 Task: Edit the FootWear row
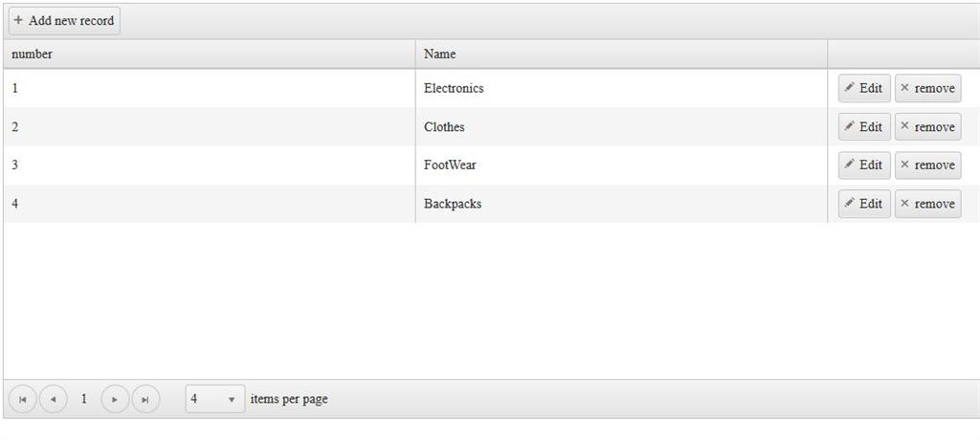point(863,165)
